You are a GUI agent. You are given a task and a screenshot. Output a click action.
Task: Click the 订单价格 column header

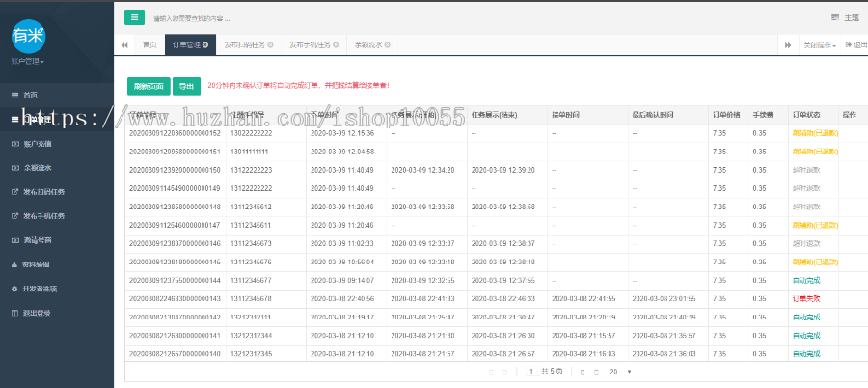pyautogui.click(x=726, y=115)
